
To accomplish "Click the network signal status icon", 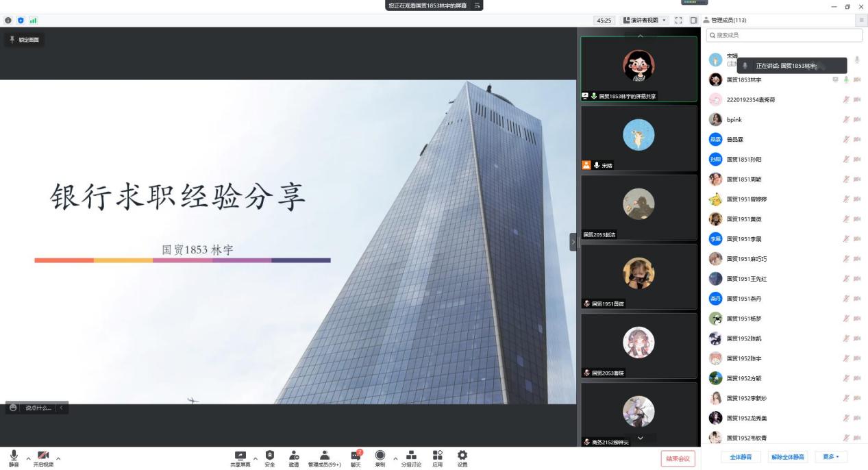I will [32, 21].
